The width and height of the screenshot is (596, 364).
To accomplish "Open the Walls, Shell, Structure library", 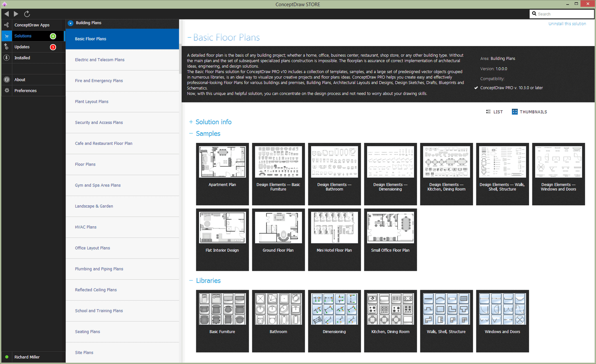I will (447, 321).
